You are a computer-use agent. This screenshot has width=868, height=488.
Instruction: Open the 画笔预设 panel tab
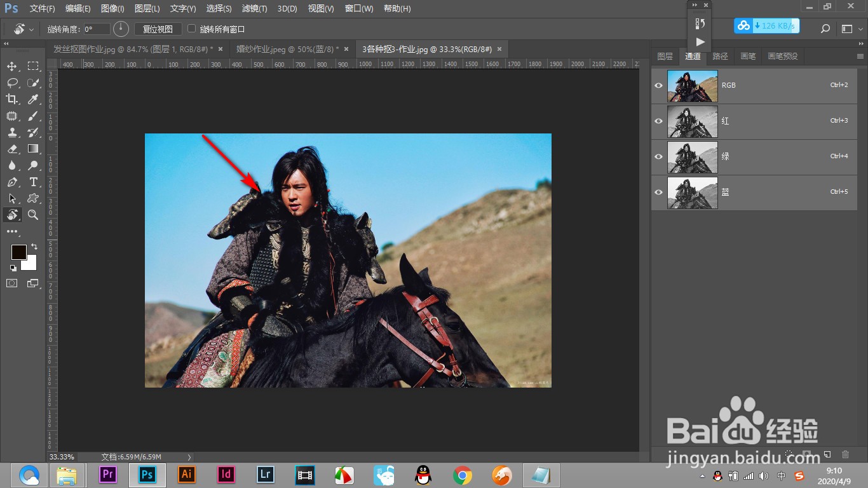pos(783,56)
